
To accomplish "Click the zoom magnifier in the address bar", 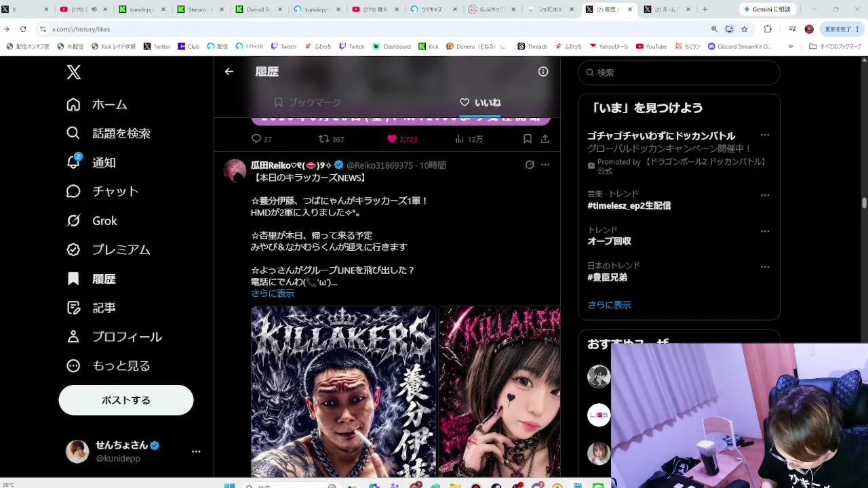I will coord(714,29).
